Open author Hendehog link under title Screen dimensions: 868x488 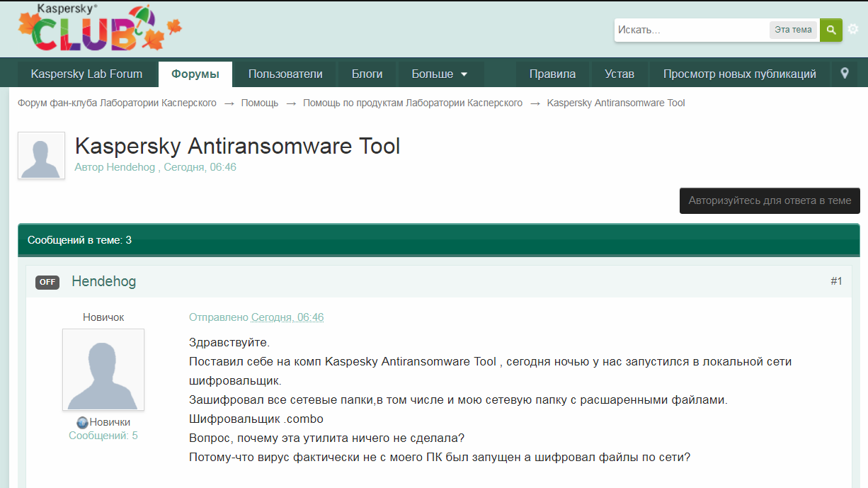[x=130, y=167]
